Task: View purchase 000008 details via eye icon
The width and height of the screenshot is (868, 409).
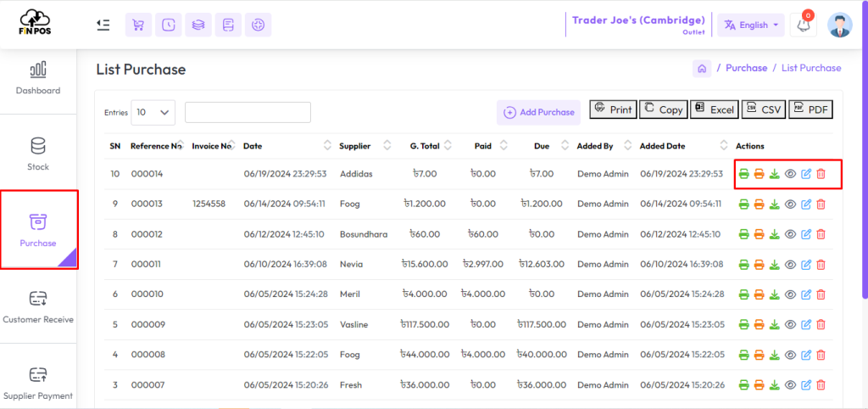Action: point(791,355)
